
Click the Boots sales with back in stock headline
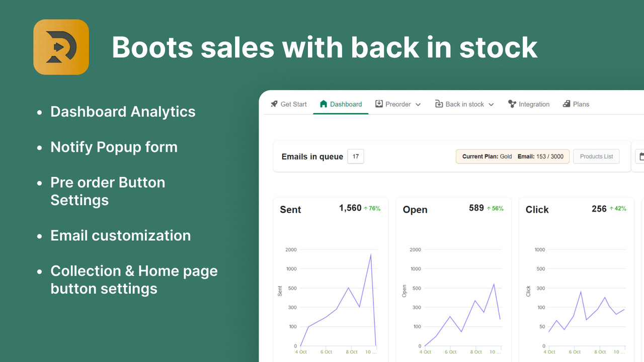click(325, 47)
